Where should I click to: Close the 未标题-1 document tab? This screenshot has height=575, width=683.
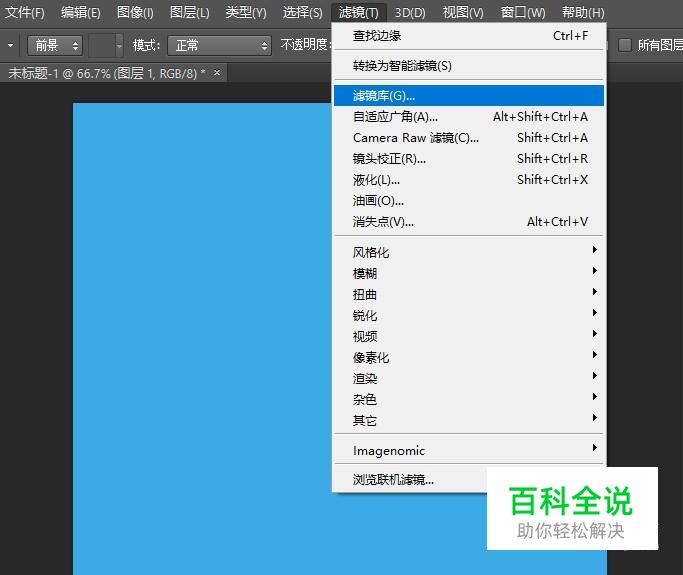point(217,73)
